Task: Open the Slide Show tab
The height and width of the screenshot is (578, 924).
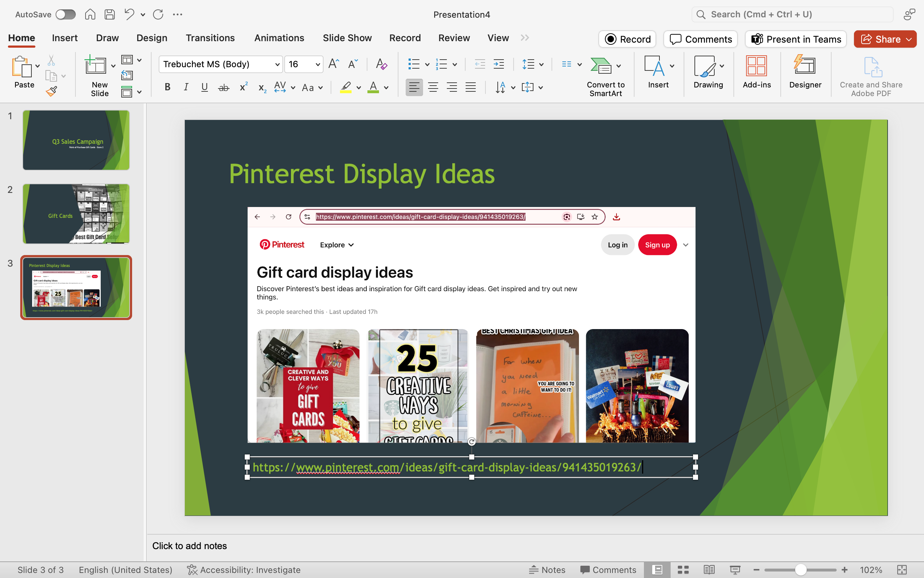Action: pyautogui.click(x=347, y=38)
